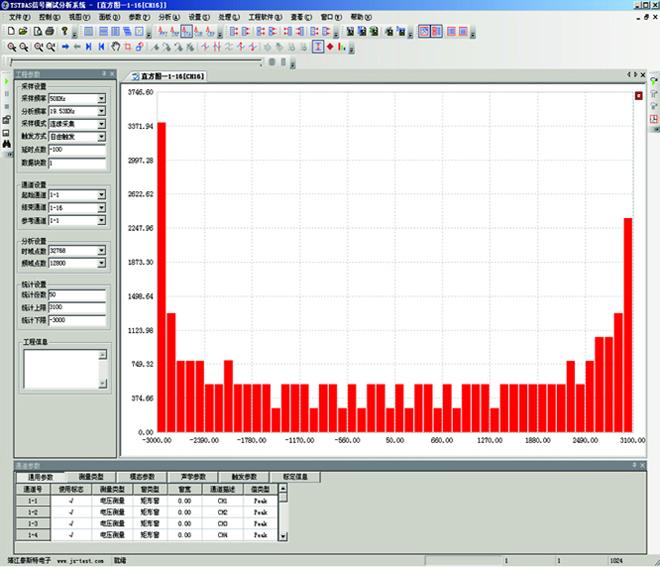Viewport: 660px width, 567px height.
Task: Toggle the 使用标志 checkmark for channel 1-1
Action: click(x=70, y=500)
